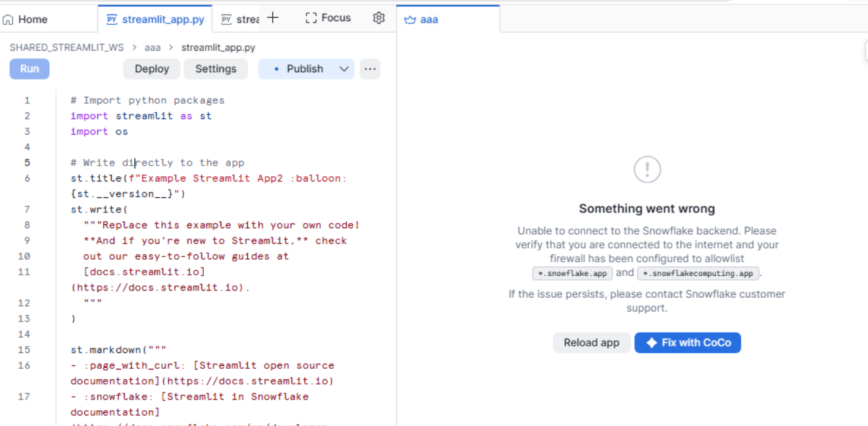Click the PY file icon on the streamlit_app.py tab
Viewport: 868px width, 426px height.
tap(112, 20)
